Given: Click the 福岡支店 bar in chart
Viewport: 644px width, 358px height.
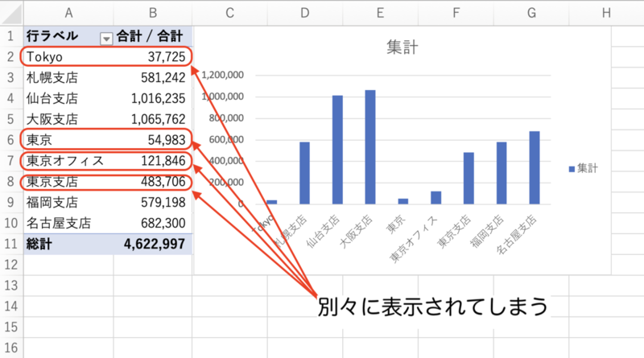Looking at the screenshot, I should [x=502, y=173].
